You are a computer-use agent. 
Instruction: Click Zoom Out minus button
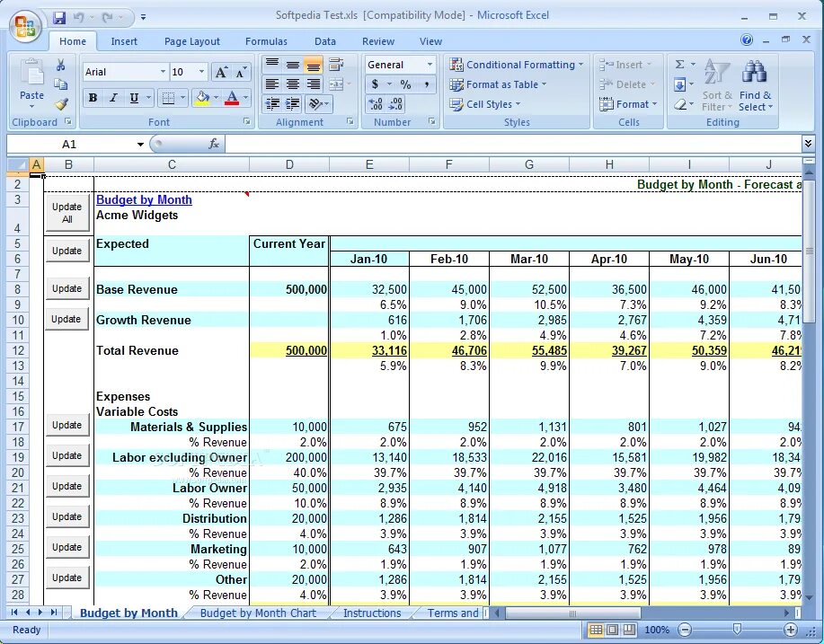[x=684, y=630]
